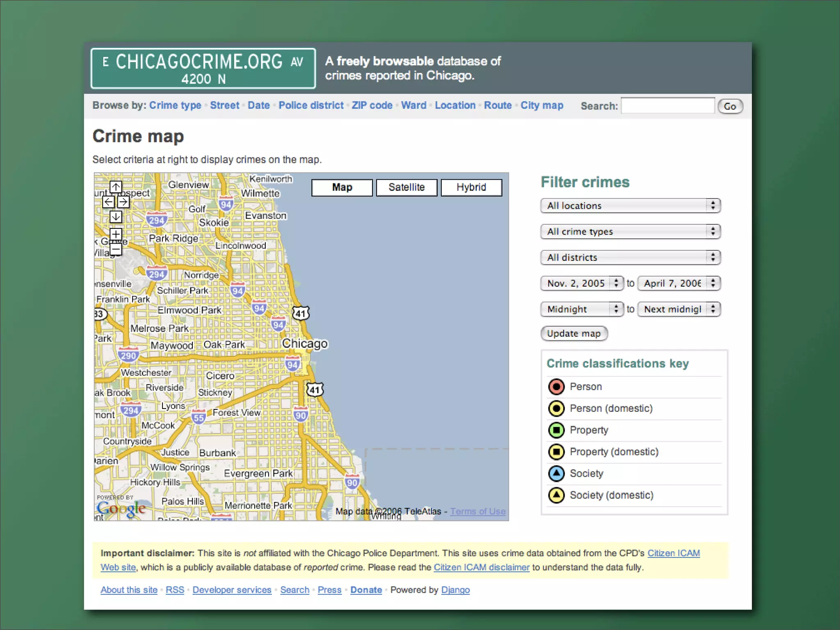Viewport: 840px width, 630px height.
Task: Switch map view to Hybrid
Action: [471, 187]
